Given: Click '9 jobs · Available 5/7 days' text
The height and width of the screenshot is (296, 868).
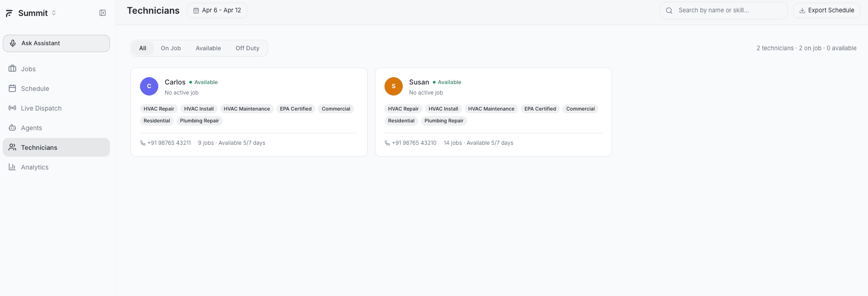Looking at the screenshot, I should (x=232, y=143).
